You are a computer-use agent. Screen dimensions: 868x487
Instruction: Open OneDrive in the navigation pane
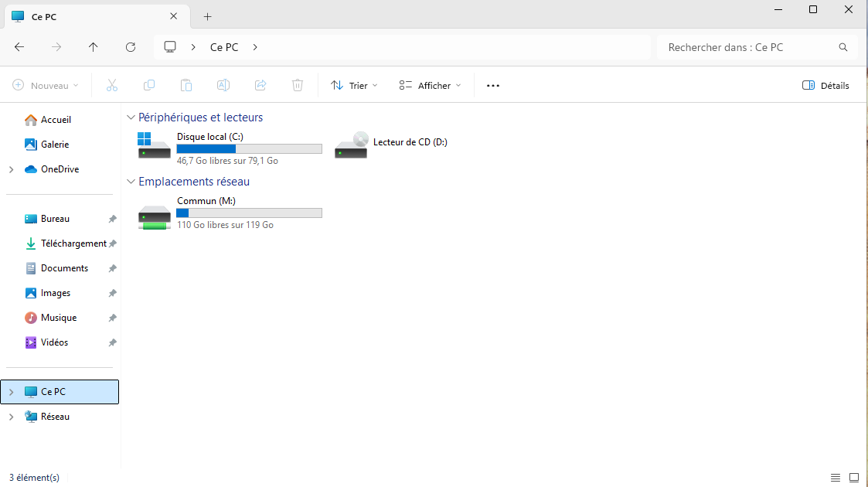[60, 169]
